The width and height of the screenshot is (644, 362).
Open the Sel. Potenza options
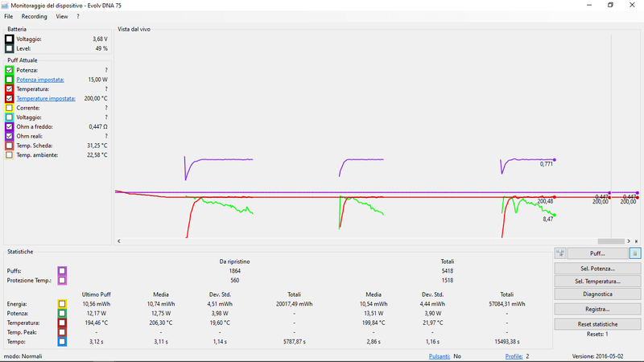[597, 269]
